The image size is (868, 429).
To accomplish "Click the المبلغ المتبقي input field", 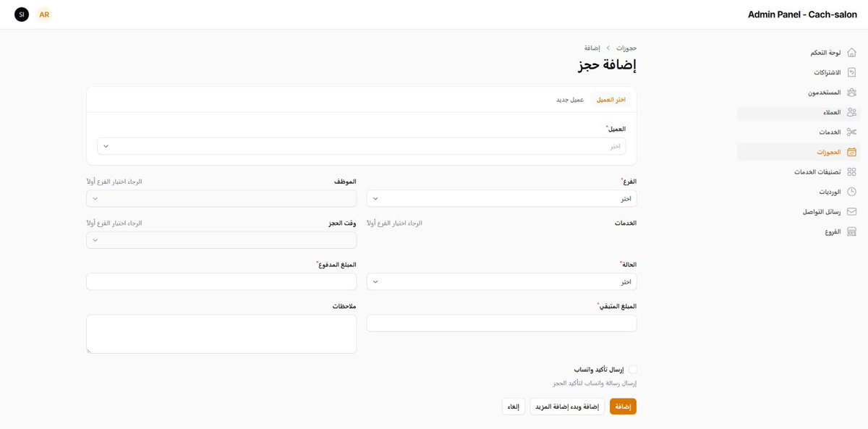I will pyautogui.click(x=502, y=323).
